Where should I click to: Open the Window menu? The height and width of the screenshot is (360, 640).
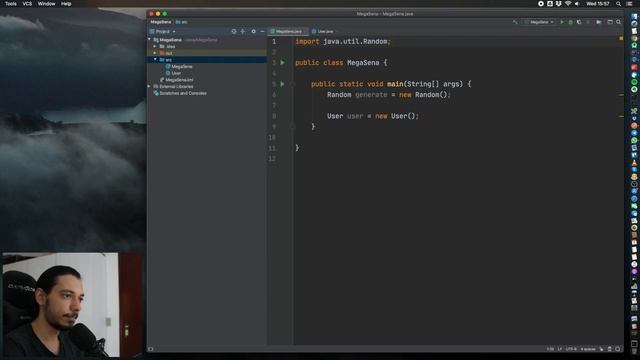(x=46, y=4)
